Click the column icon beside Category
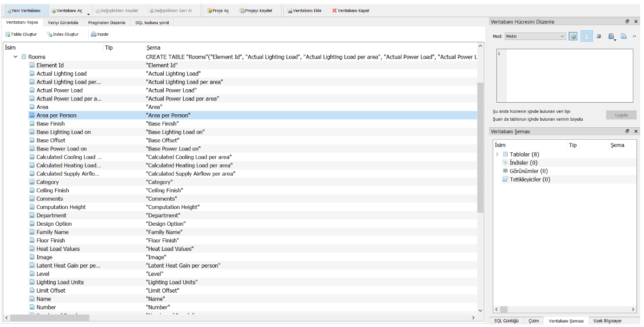Image resolution: width=644 pixels, height=327 pixels. pos(32,182)
